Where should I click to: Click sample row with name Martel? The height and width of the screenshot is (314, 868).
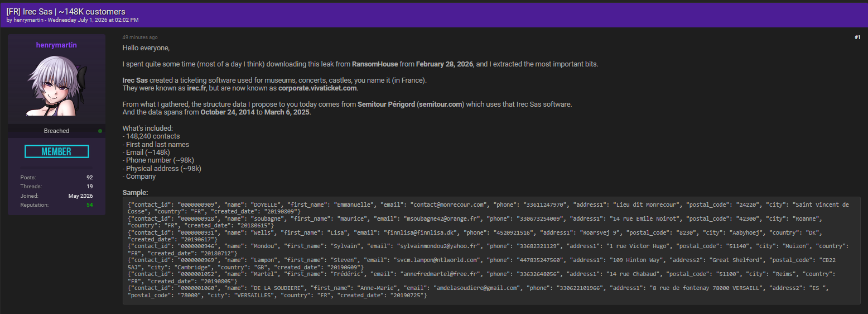click(x=481, y=277)
